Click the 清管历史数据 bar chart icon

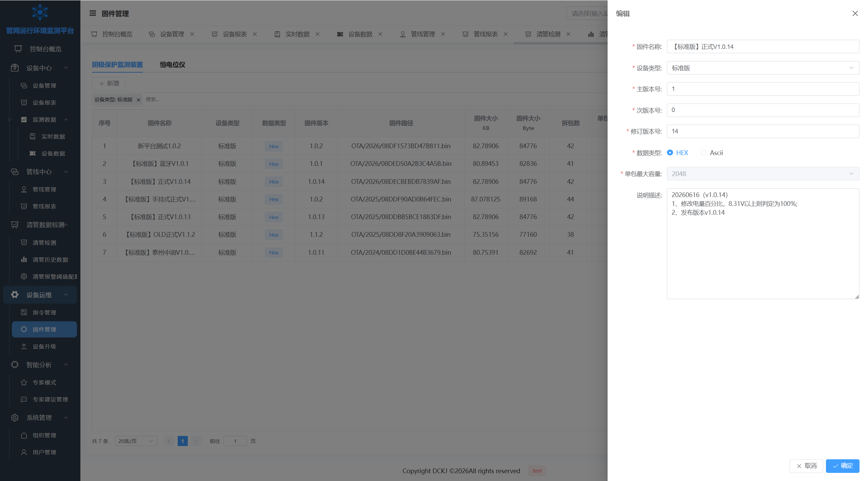24,259
